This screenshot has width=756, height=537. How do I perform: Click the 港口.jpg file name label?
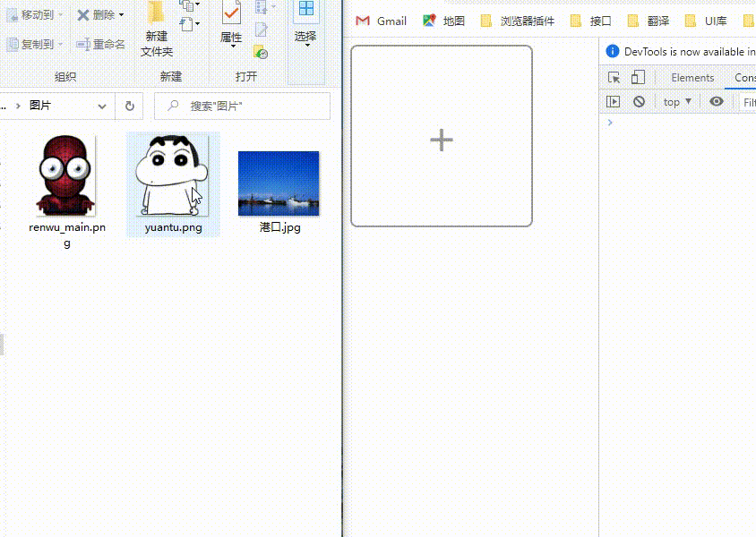pos(279,227)
